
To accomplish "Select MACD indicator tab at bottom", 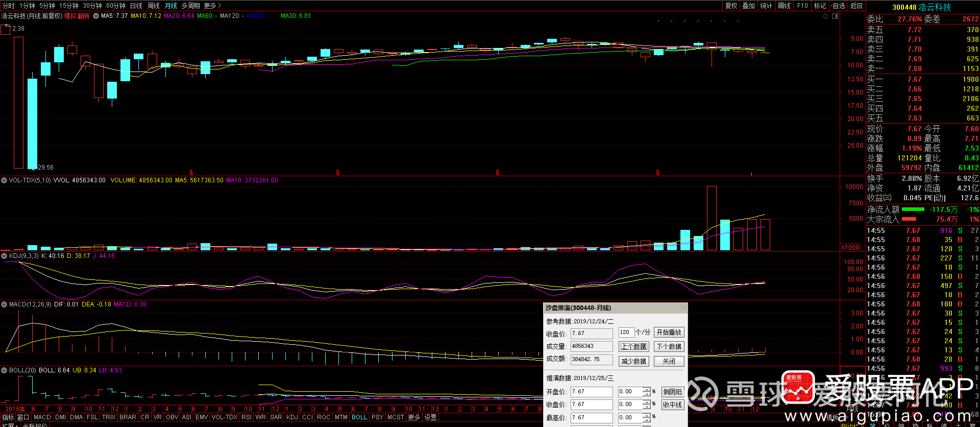I will (x=42, y=417).
